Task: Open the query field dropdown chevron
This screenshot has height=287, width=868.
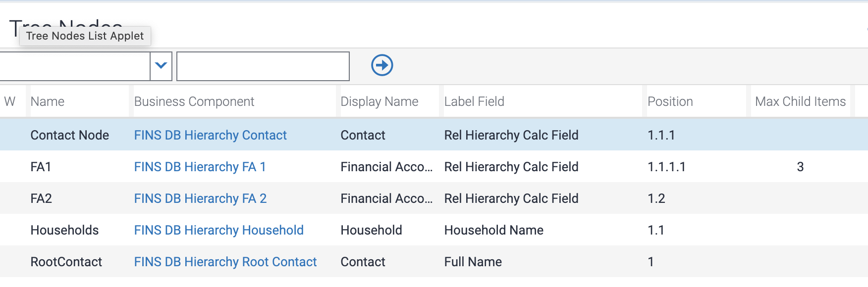Action: coord(161,66)
